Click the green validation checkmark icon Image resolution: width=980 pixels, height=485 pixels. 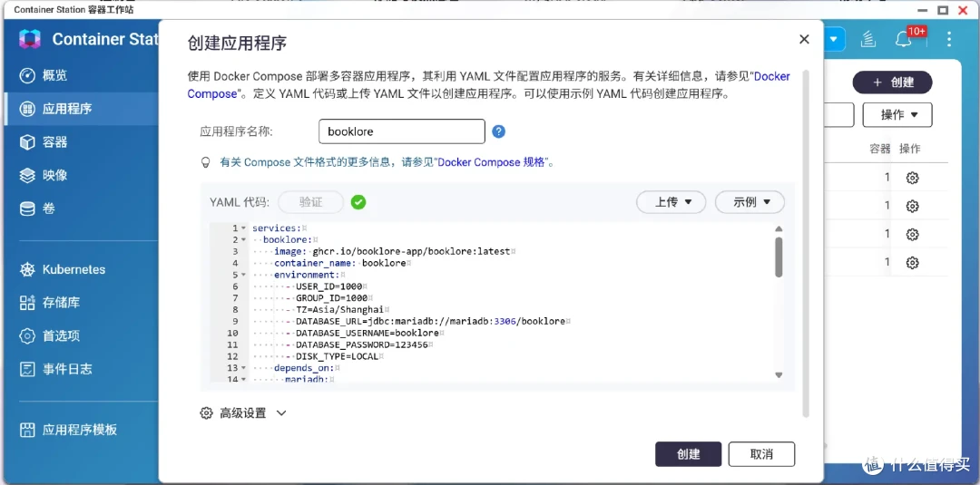(358, 202)
